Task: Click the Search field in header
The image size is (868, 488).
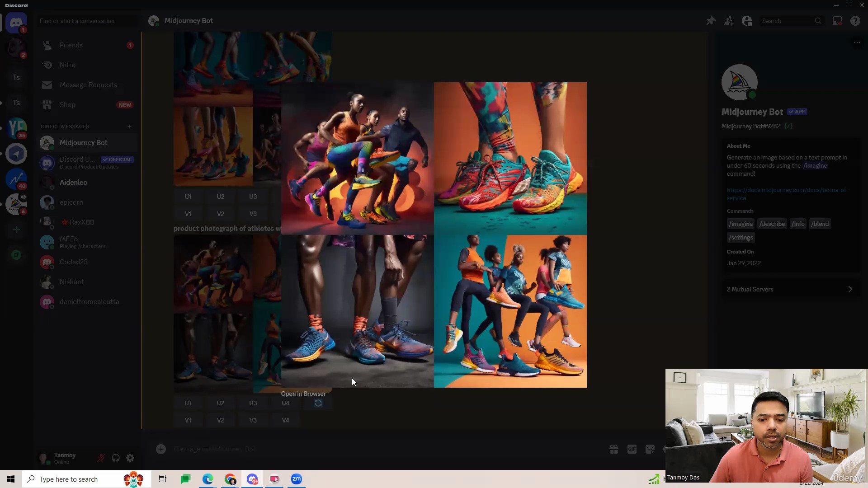Action: pos(791,21)
